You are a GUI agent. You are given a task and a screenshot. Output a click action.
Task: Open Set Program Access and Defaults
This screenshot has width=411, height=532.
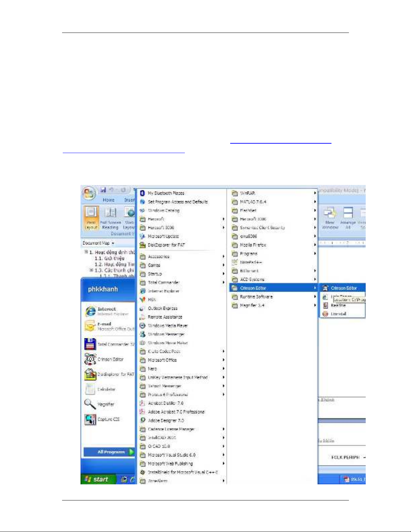pyautogui.click(x=174, y=202)
